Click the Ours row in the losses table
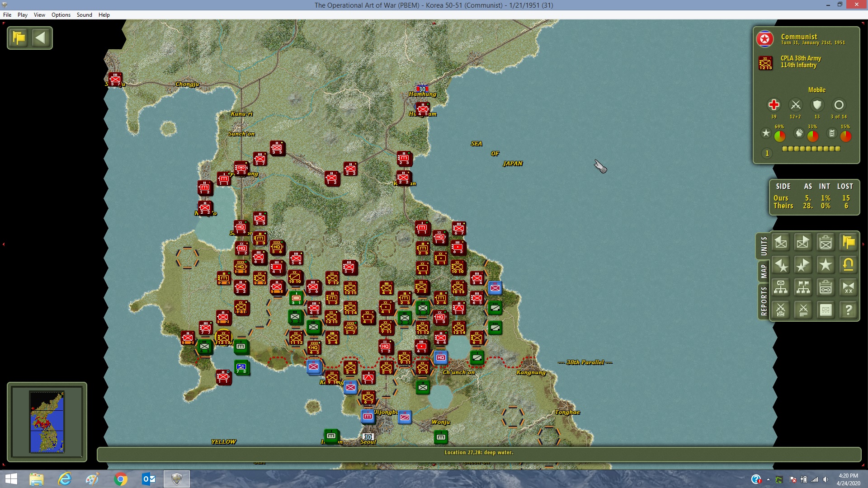Screen dimensions: 868x488 [x=812, y=198]
